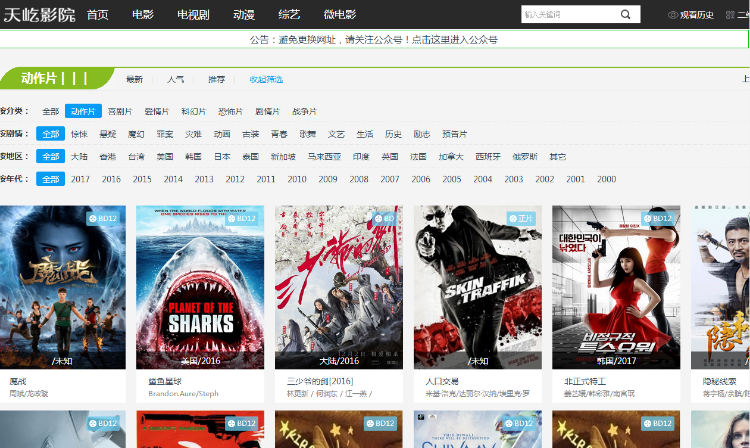Filter region by 俄罗斯
Viewport: 750px width, 448px height.
click(525, 156)
